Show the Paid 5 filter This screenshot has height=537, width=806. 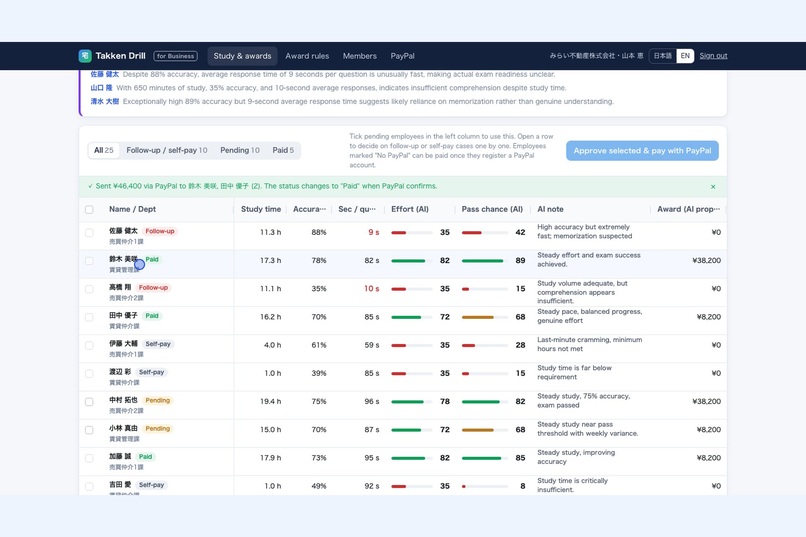[283, 150]
